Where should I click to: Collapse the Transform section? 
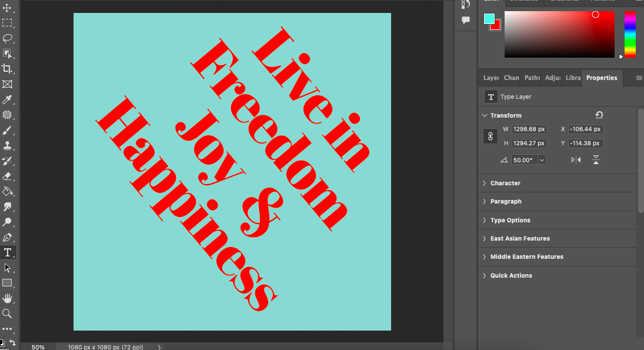[x=485, y=115]
